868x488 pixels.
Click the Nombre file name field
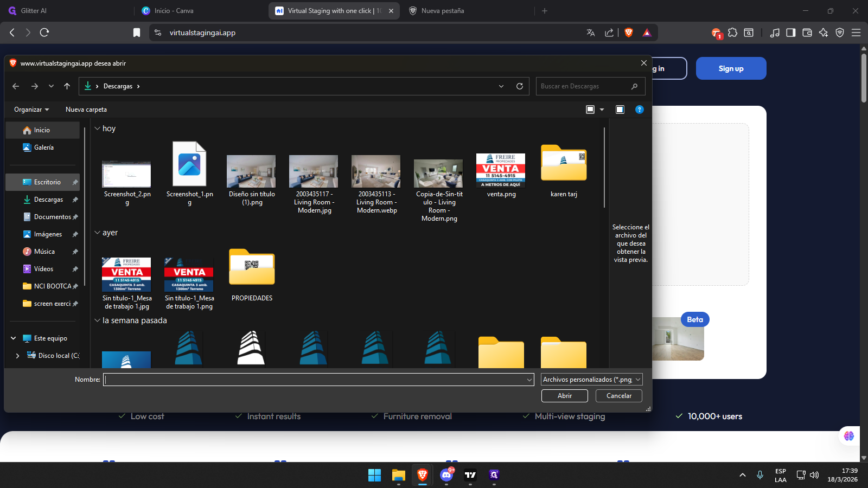(x=315, y=380)
